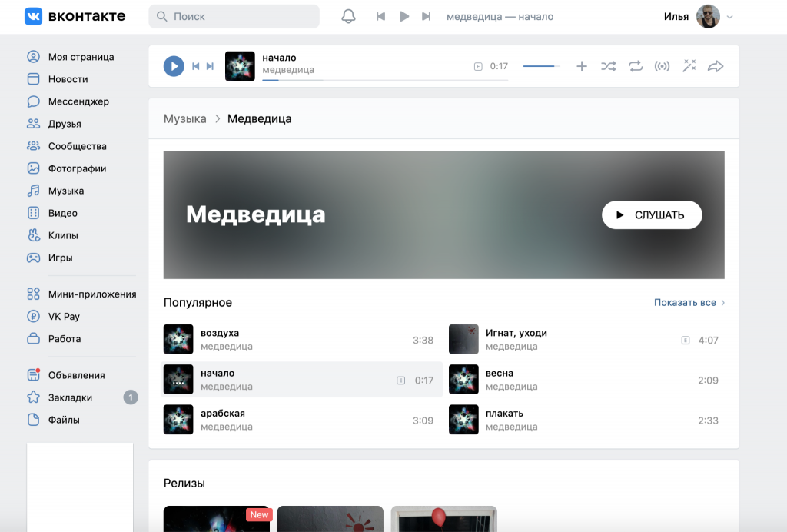Click the Игры gamepad icon
This screenshot has width=787, height=532.
(33, 258)
